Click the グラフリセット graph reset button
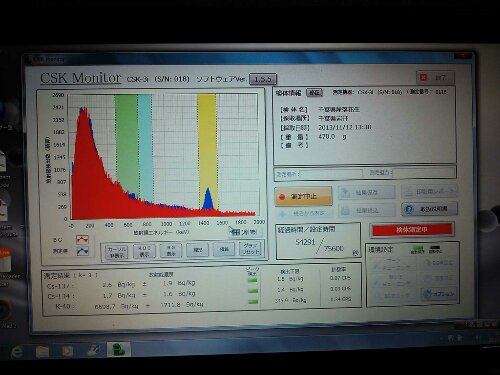Screen dimensions: 500x375 250,249
